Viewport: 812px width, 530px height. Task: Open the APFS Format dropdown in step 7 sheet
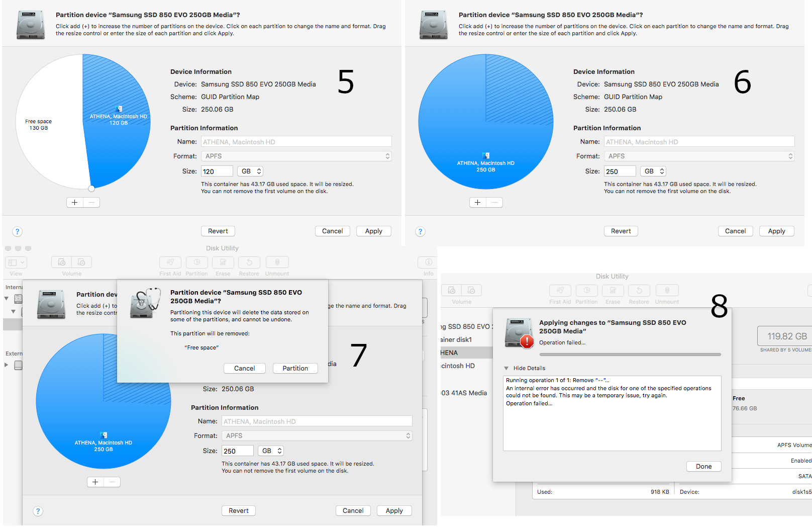pos(317,436)
